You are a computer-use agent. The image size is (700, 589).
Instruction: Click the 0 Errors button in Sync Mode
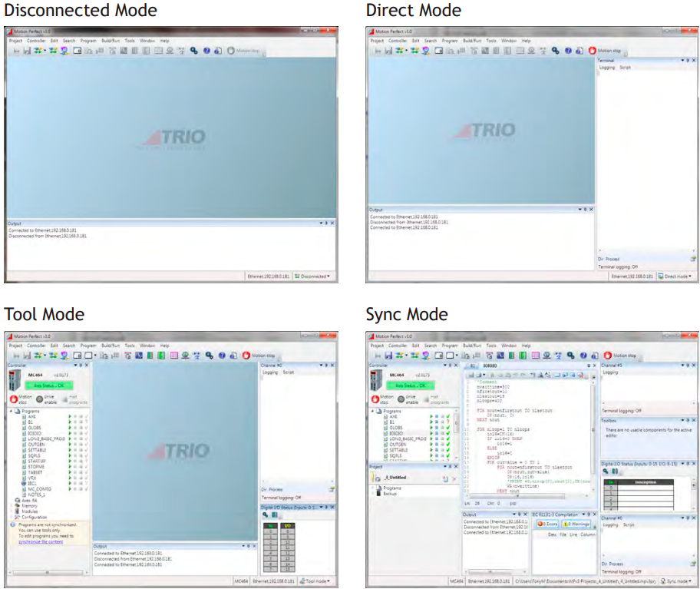click(546, 524)
